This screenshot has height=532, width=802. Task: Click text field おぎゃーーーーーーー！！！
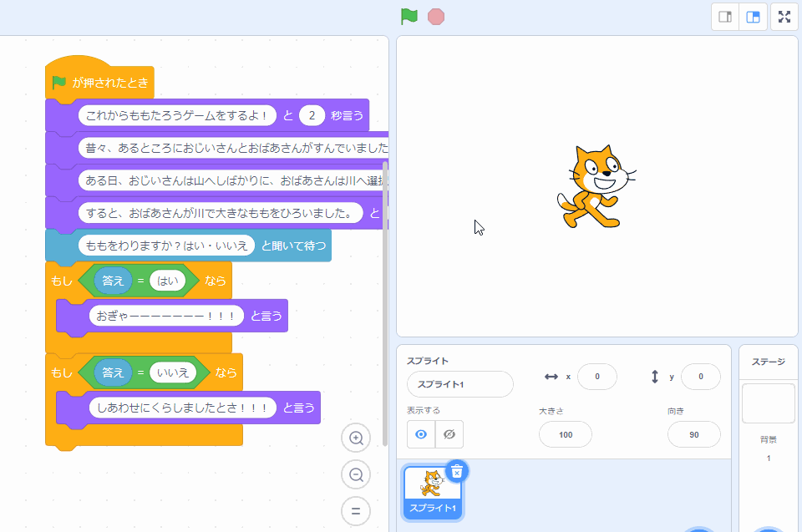[x=165, y=316]
